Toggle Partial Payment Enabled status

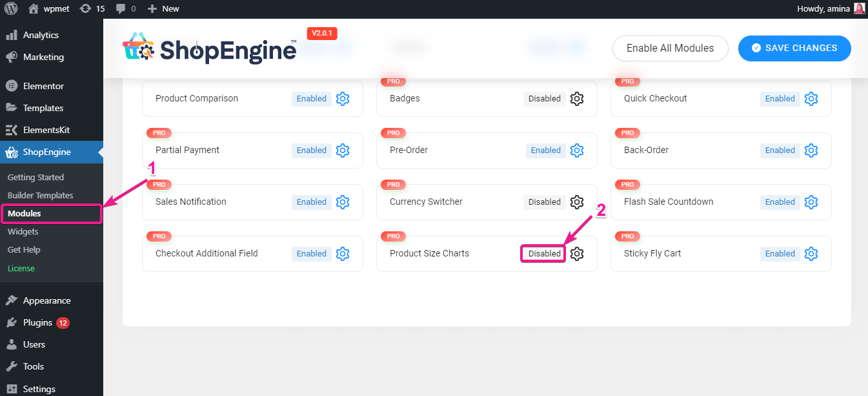312,151
